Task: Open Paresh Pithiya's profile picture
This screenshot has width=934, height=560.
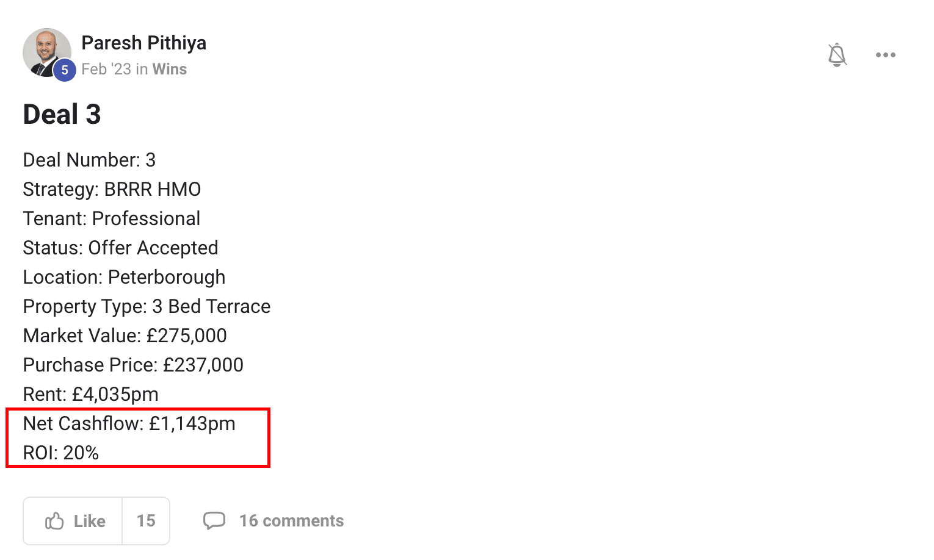Action: tap(47, 52)
